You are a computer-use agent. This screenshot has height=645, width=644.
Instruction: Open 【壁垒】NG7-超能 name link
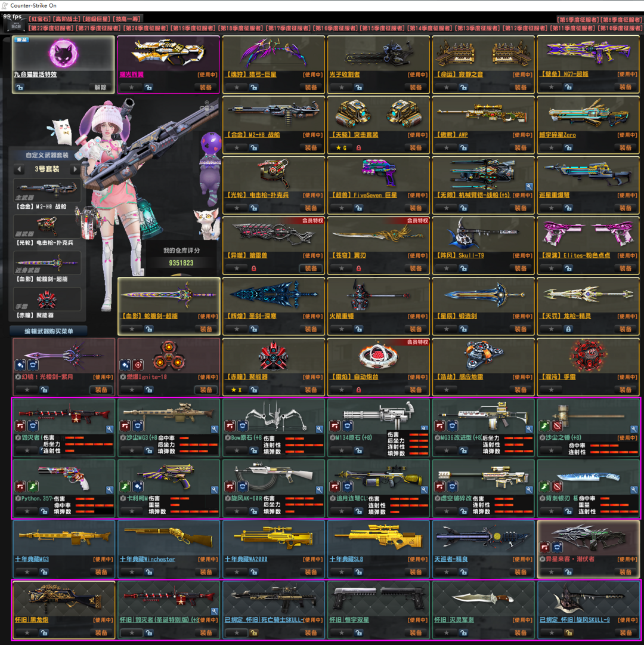[564, 75]
